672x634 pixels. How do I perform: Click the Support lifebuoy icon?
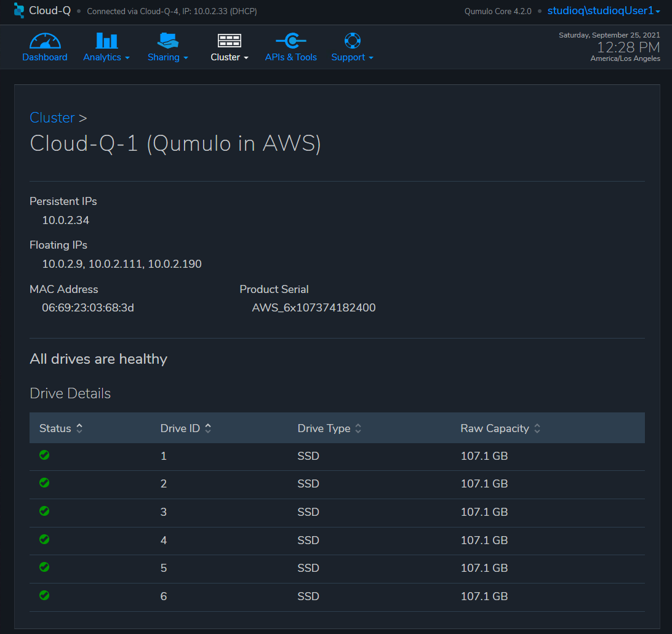point(352,41)
